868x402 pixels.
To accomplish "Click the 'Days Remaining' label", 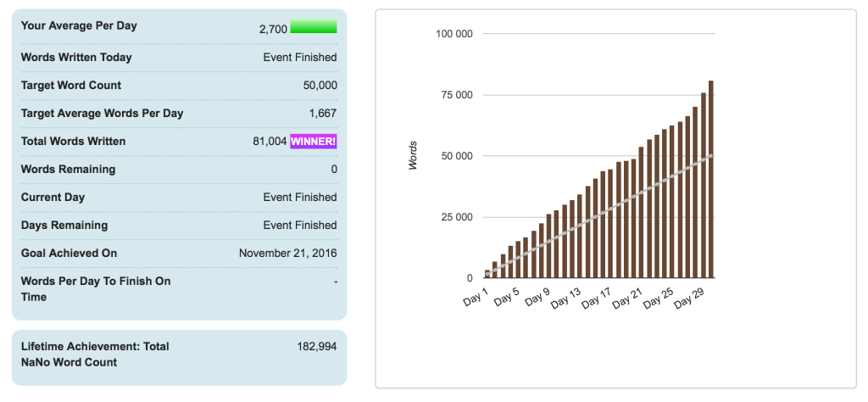I will tap(64, 225).
